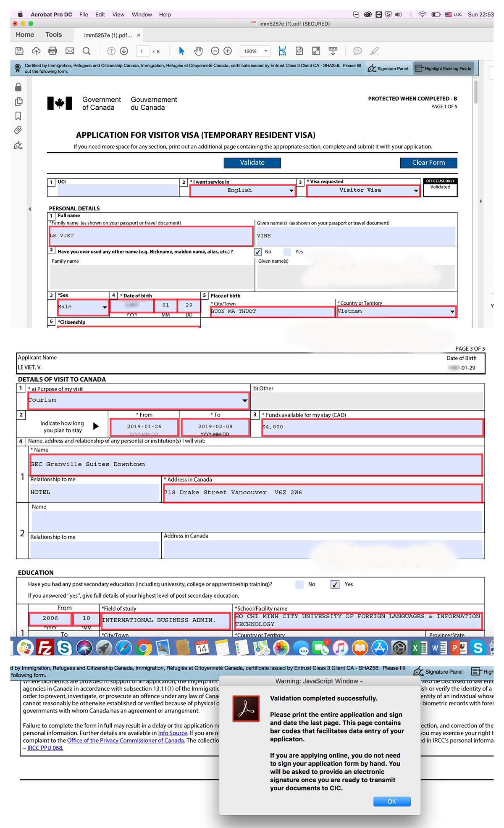Open the Signature Panel button
This screenshot has height=828, width=504.
click(x=388, y=69)
